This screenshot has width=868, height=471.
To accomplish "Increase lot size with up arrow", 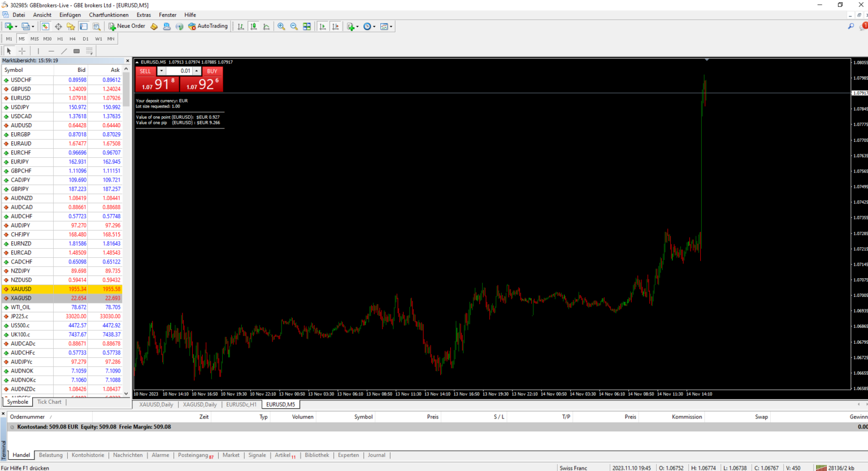I will tap(197, 71).
